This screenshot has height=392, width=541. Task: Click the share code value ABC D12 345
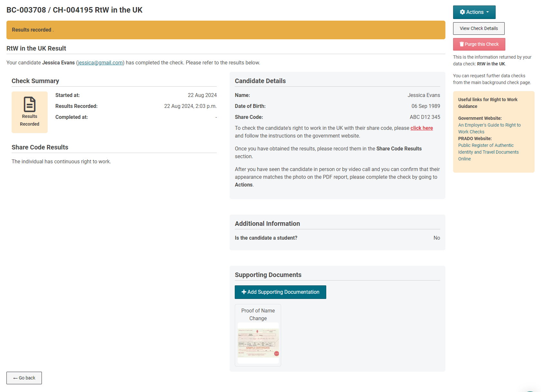click(425, 117)
